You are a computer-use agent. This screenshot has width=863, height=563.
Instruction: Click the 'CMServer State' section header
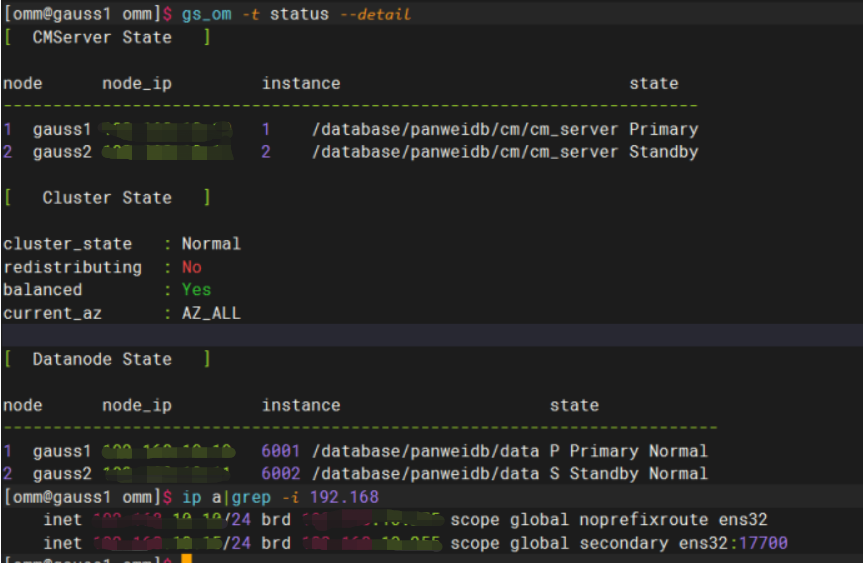[102, 37]
